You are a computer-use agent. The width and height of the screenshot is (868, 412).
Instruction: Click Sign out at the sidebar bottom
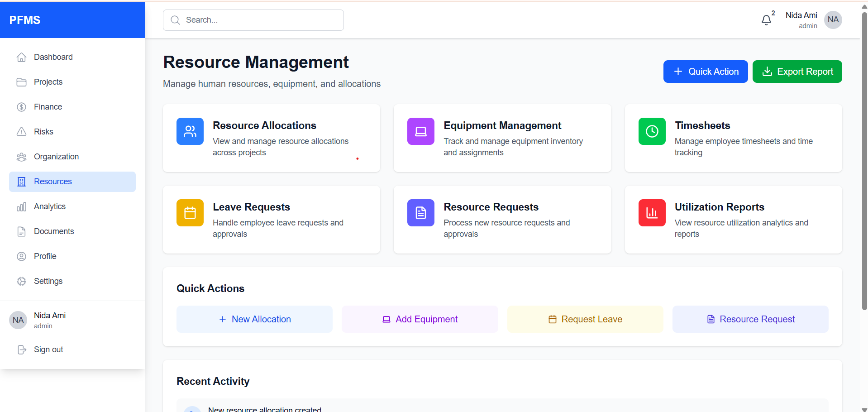pyautogui.click(x=48, y=349)
